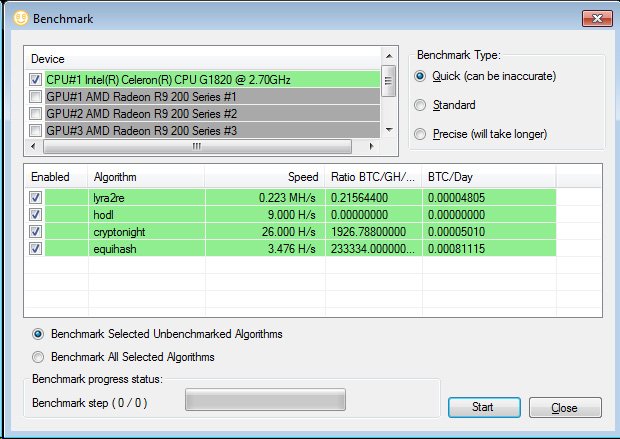Sort by Ratio BTC/GH column header
620x439 pixels.
coord(373,177)
